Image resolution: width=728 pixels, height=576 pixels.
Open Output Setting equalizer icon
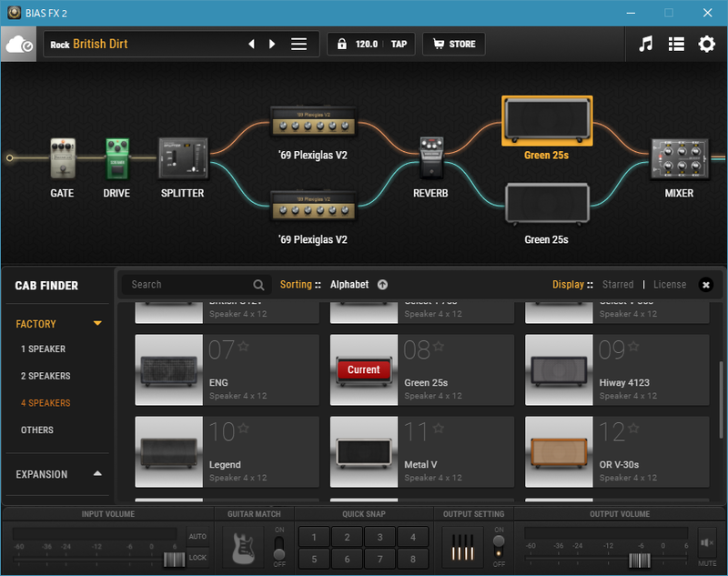(x=462, y=547)
